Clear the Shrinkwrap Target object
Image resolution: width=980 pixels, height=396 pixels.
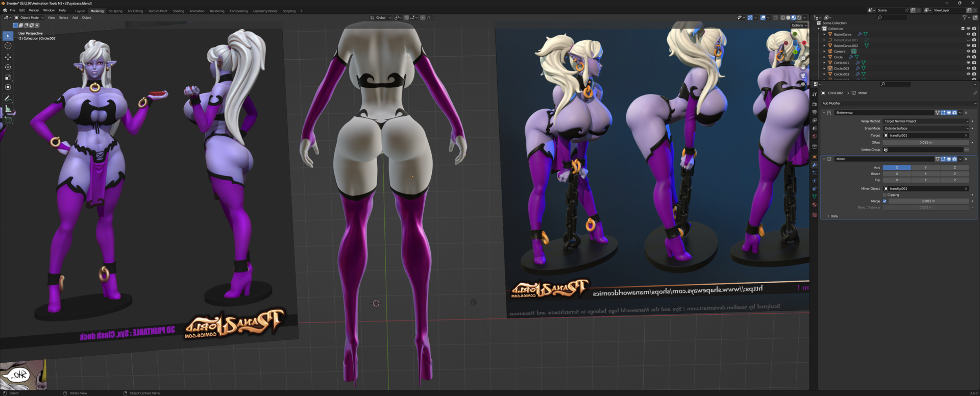pyautogui.click(x=966, y=135)
